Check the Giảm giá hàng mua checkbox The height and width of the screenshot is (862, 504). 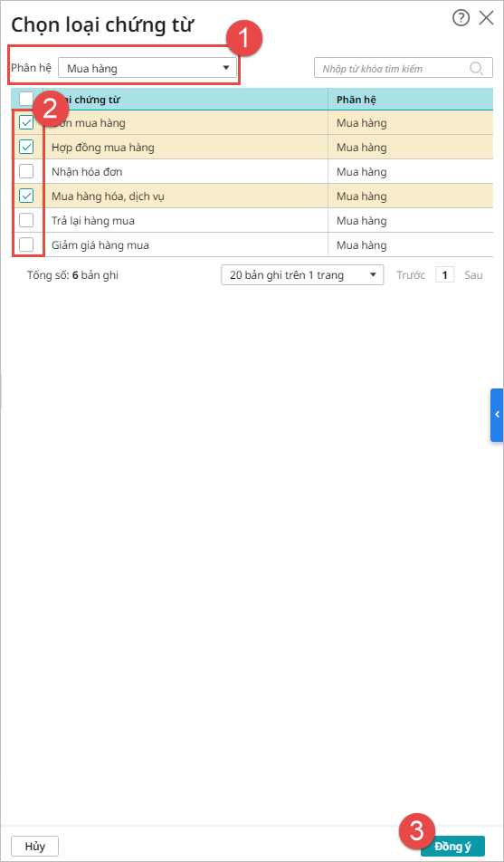pos(26,244)
